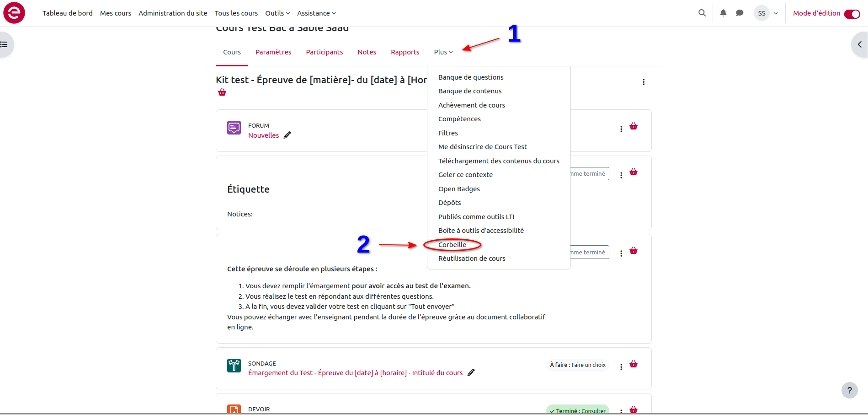Expand the right block drawer arrow
This screenshot has height=415, width=868.
[859, 44]
